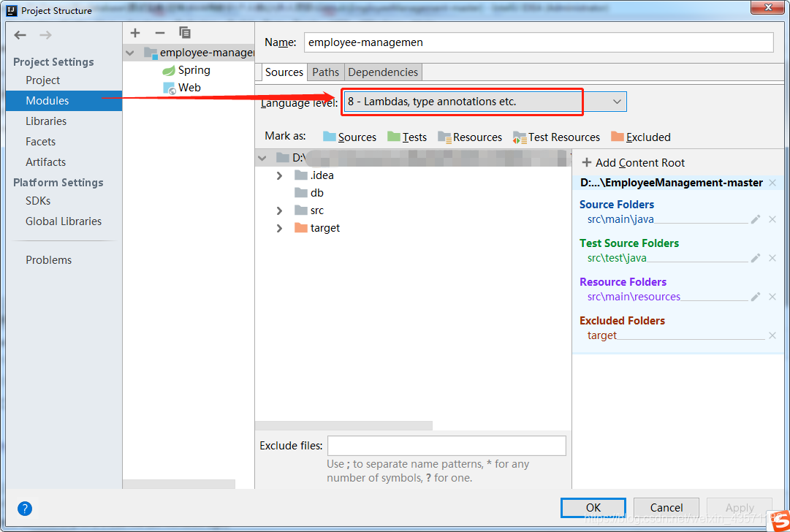Mark folder as Sources
790x532 pixels.
(349, 137)
